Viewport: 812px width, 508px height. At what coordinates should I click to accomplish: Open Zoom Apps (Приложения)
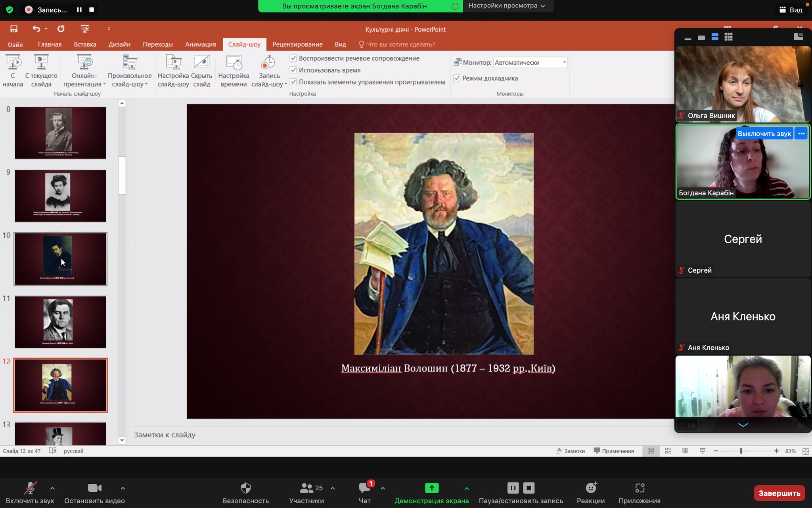(x=640, y=493)
